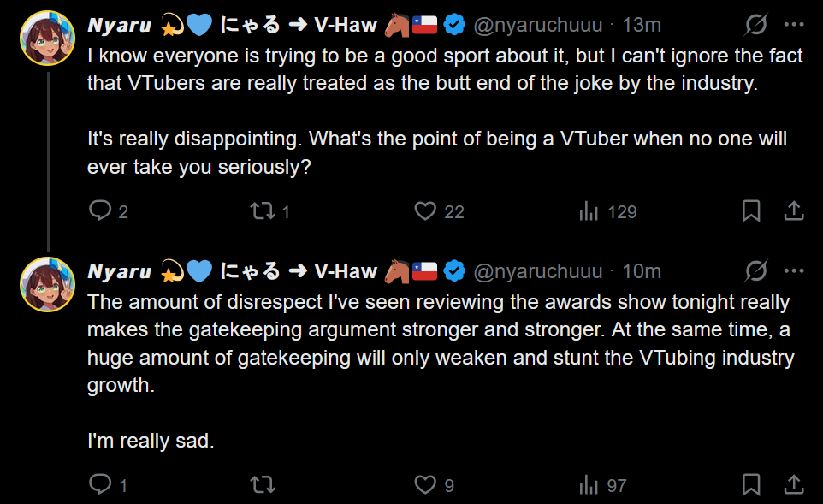Screen dimensions: 823x504
Task: Repost the second tweet about awards show
Action: (263, 485)
